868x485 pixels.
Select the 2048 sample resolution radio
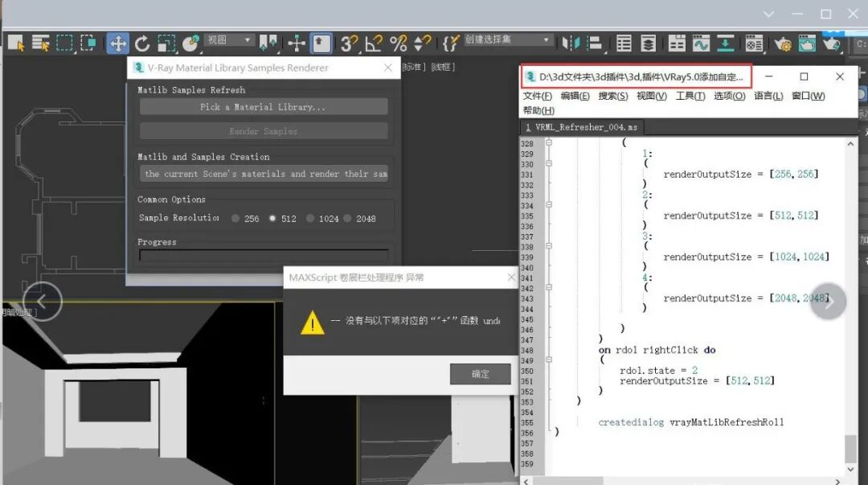pos(347,219)
